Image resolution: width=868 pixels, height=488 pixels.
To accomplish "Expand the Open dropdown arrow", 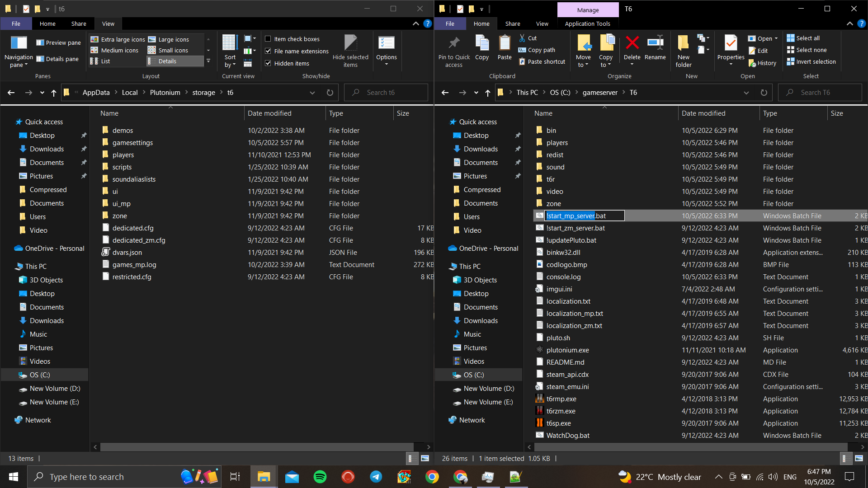I will click(x=776, y=38).
